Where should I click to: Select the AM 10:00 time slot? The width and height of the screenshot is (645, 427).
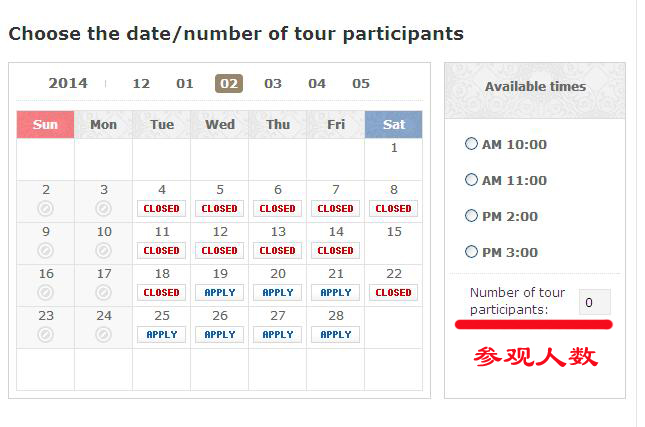pyautogui.click(x=471, y=144)
